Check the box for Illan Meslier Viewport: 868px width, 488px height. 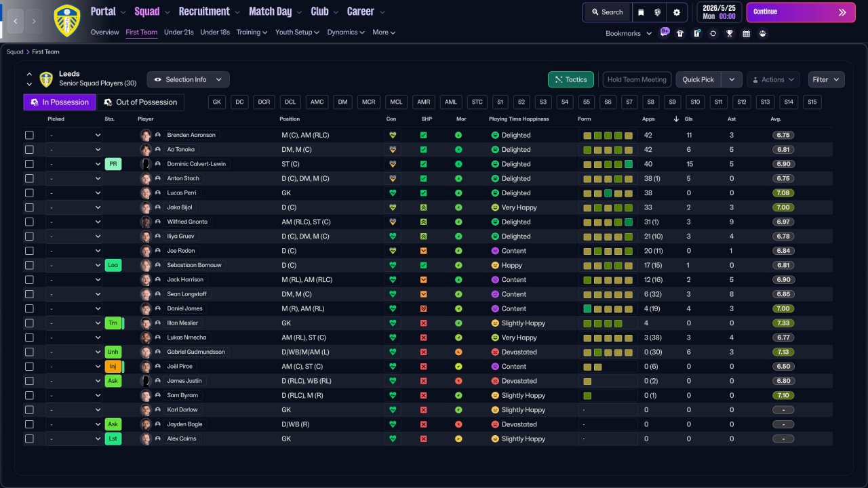[29, 323]
